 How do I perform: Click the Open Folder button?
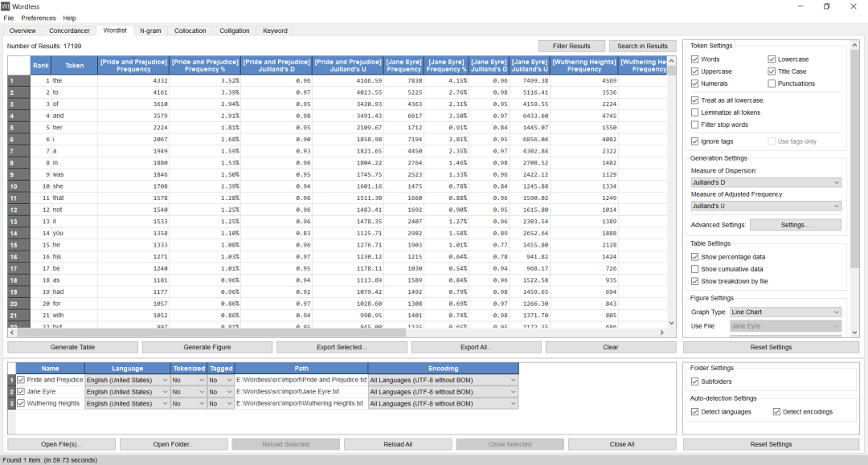(174, 444)
